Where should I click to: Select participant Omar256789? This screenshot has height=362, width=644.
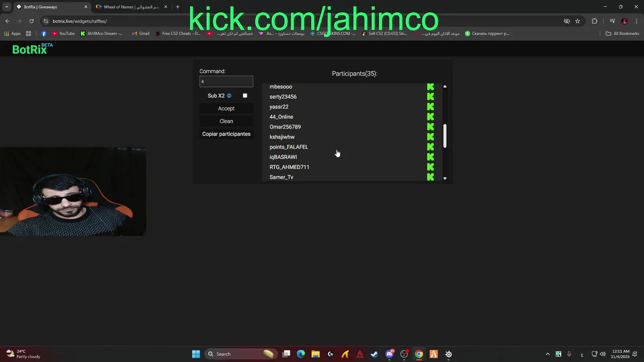click(x=285, y=127)
